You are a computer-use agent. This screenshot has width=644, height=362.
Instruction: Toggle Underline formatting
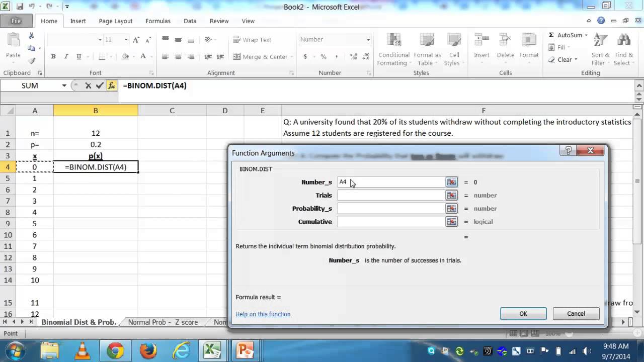tap(78, 57)
